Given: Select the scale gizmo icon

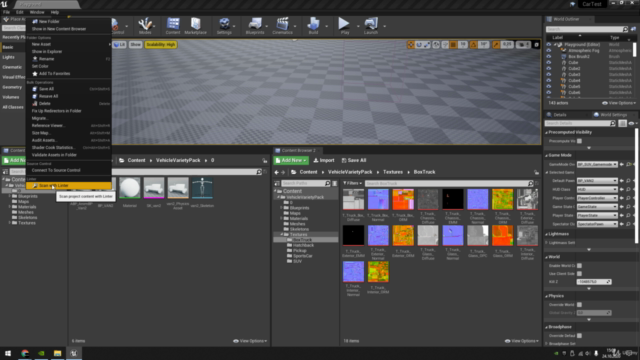Looking at the screenshot, I should pos(427,45).
